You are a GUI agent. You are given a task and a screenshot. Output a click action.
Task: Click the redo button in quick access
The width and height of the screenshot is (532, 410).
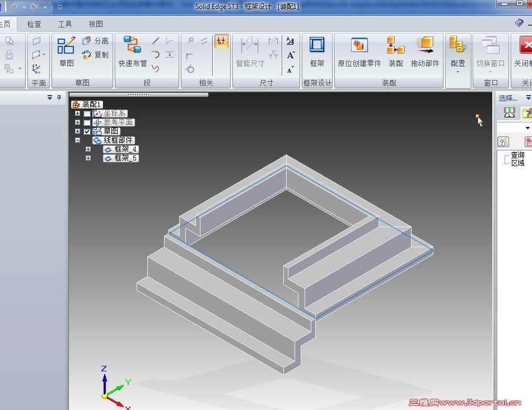point(34,7)
